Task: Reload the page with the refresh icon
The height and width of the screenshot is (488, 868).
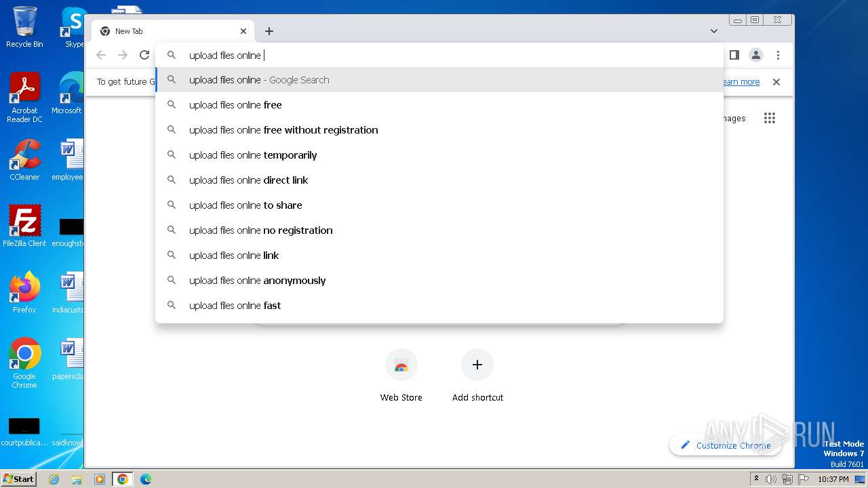Action: point(144,55)
